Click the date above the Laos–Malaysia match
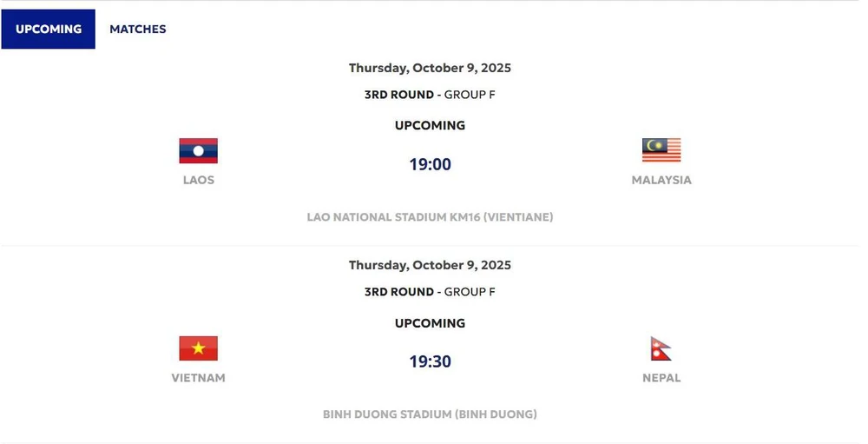 point(430,68)
